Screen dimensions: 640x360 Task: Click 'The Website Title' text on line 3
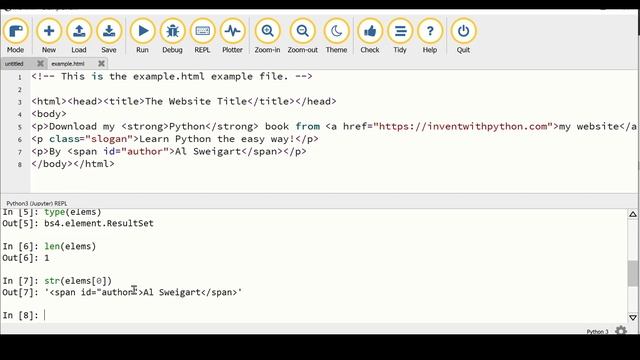[196, 101]
